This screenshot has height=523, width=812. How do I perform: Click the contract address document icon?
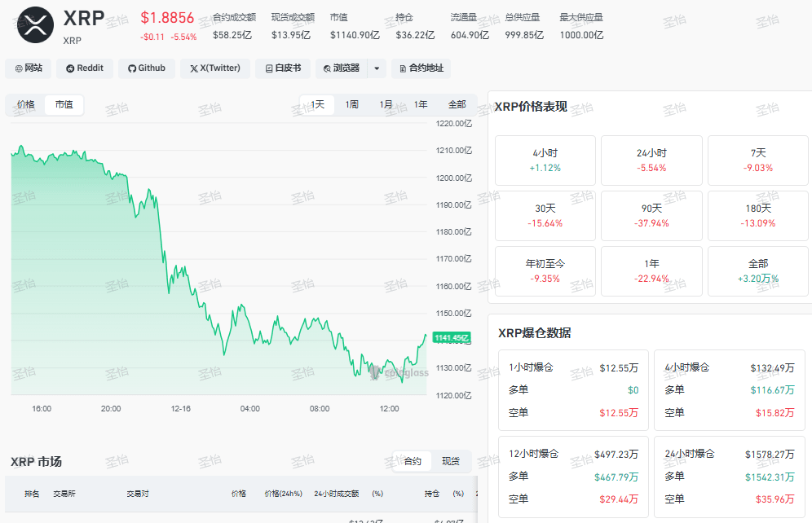pos(403,68)
